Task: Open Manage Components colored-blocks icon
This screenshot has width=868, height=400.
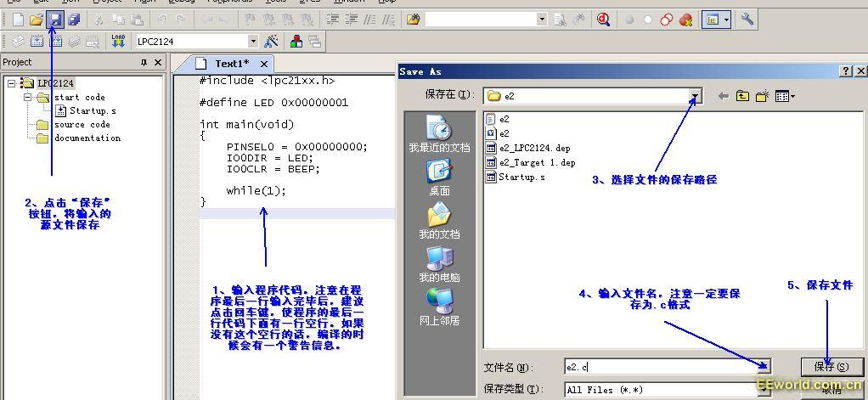Action: [296, 41]
